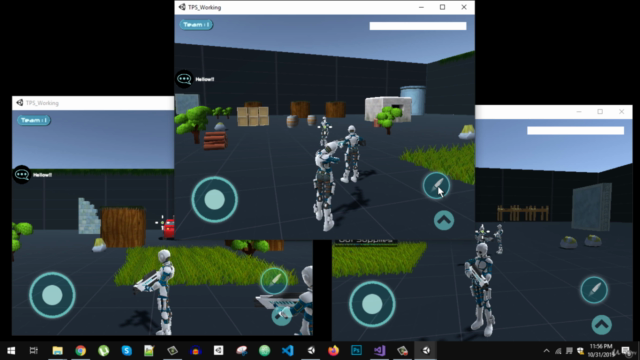
Task: Minimize the center TPS_Working window
Action: [421, 7]
